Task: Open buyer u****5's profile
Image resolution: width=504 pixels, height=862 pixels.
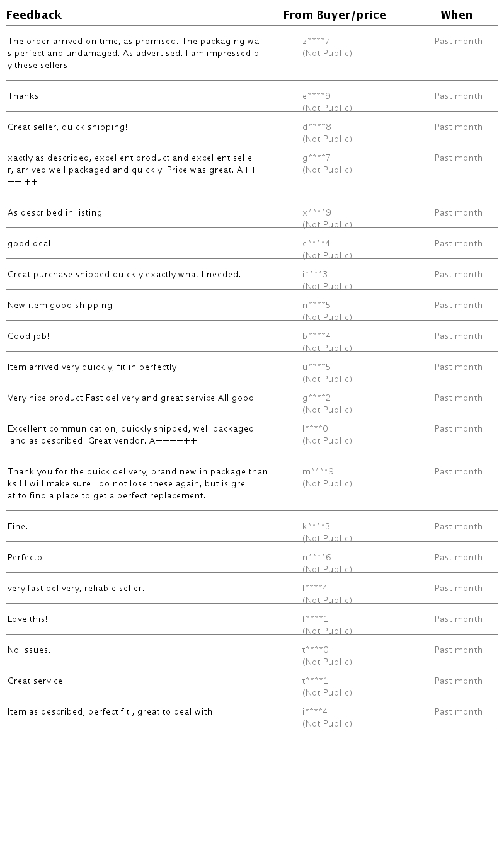Action: coord(316,367)
